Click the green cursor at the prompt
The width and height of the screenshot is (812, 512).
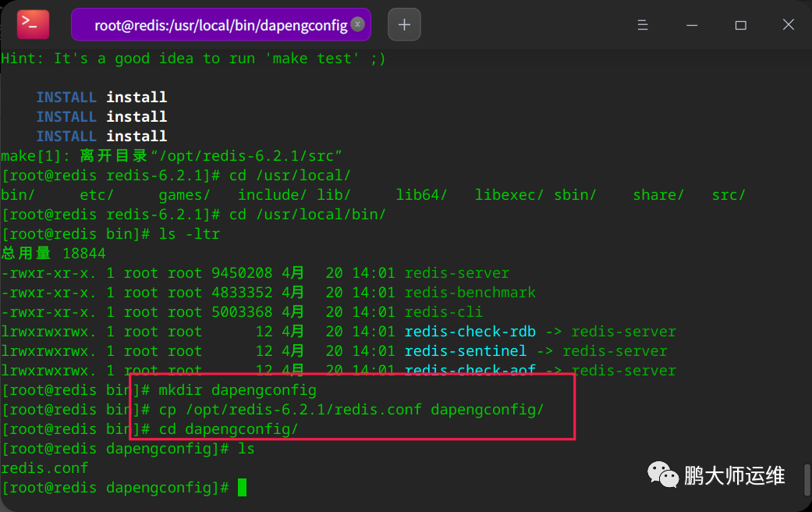coord(242,488)
